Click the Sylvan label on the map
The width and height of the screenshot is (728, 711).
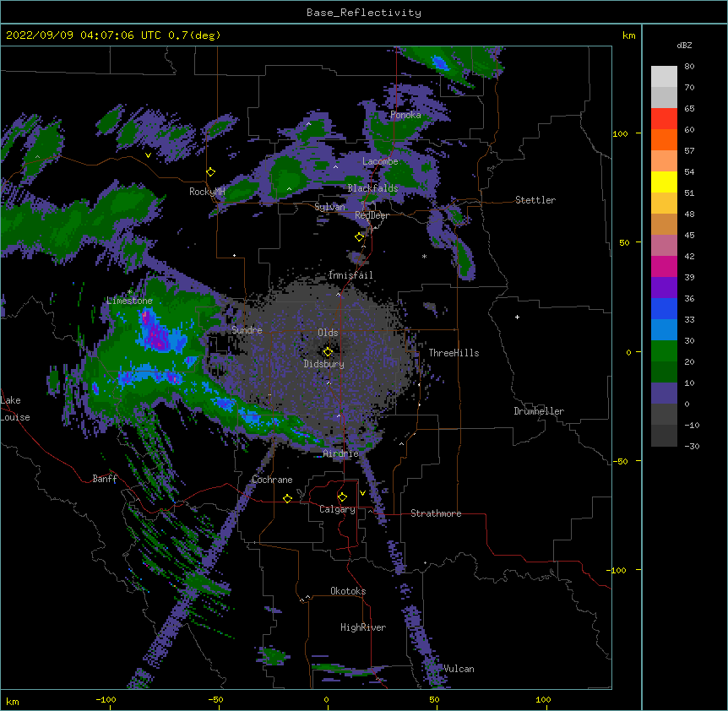(329, 207)
